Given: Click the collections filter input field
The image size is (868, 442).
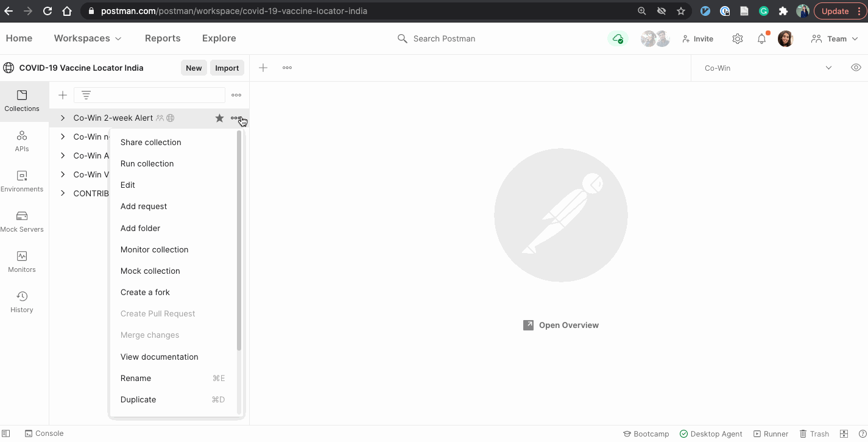Looking at the screenshot, I should [x=149, y=95].
